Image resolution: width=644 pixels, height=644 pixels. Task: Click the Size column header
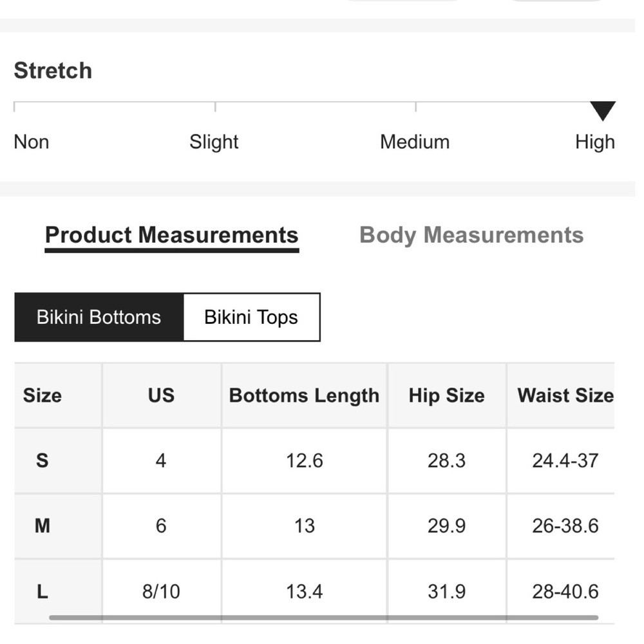pos(43,395)
